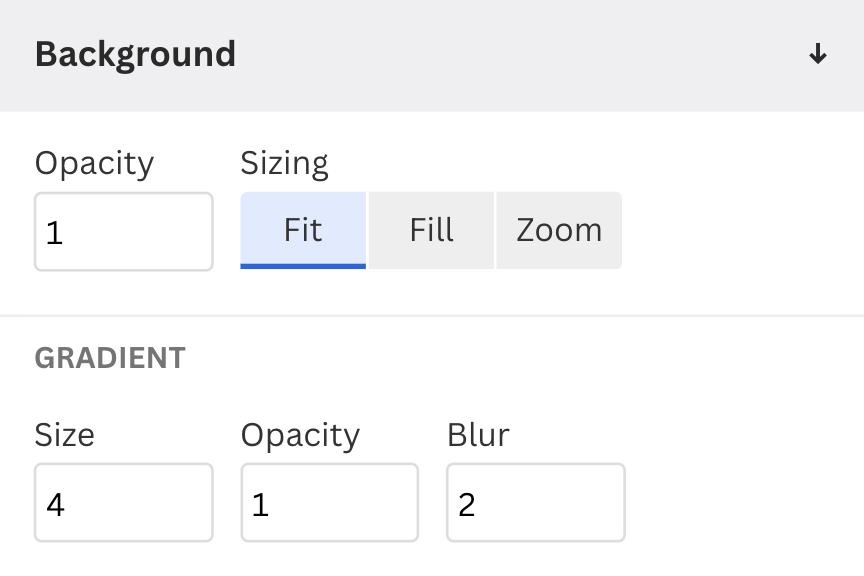Select the Blur value input field
This screenshot has height=576, width=864.
536,503
